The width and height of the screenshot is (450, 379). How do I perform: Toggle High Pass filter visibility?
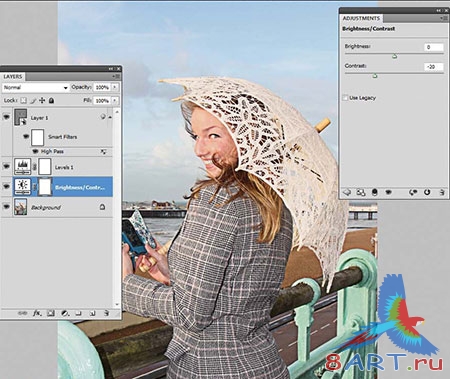click(36, 151)
